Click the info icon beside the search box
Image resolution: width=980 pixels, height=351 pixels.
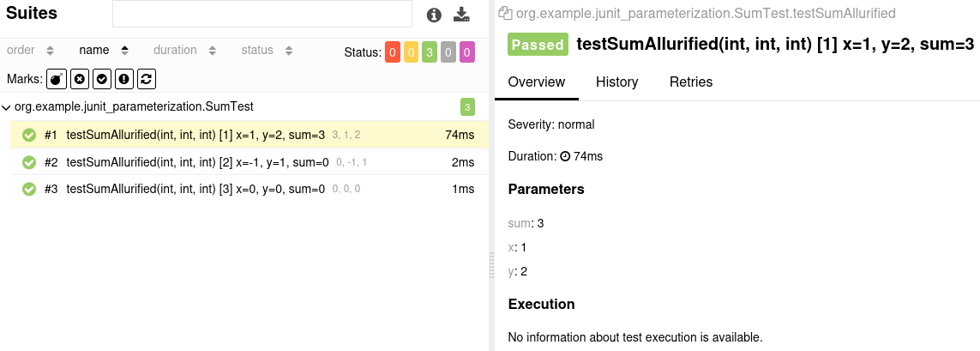434,15
